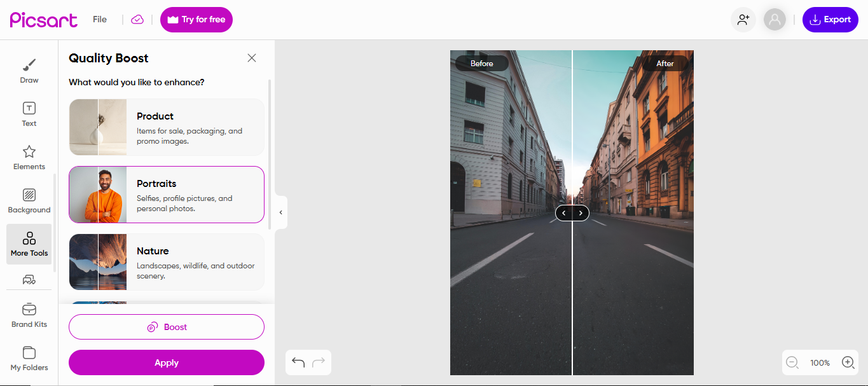The width and height of the screenshot is (868, 386).
Task: Collapse the Quality Boost panel with the chevron
Action: 280,212
